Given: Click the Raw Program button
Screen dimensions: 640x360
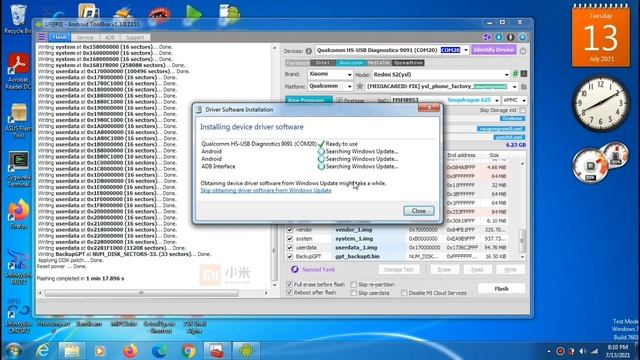Looking at the screenshot, I should tap(309, 100).
